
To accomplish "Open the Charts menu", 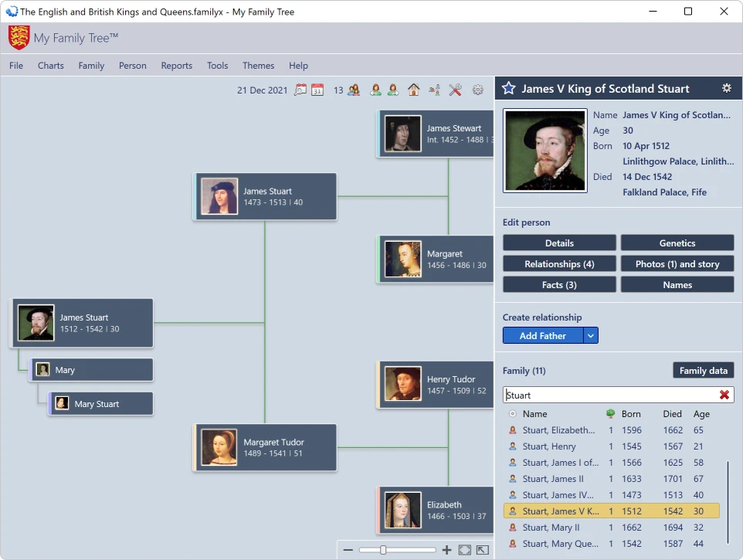I will [x=50, y=66].
